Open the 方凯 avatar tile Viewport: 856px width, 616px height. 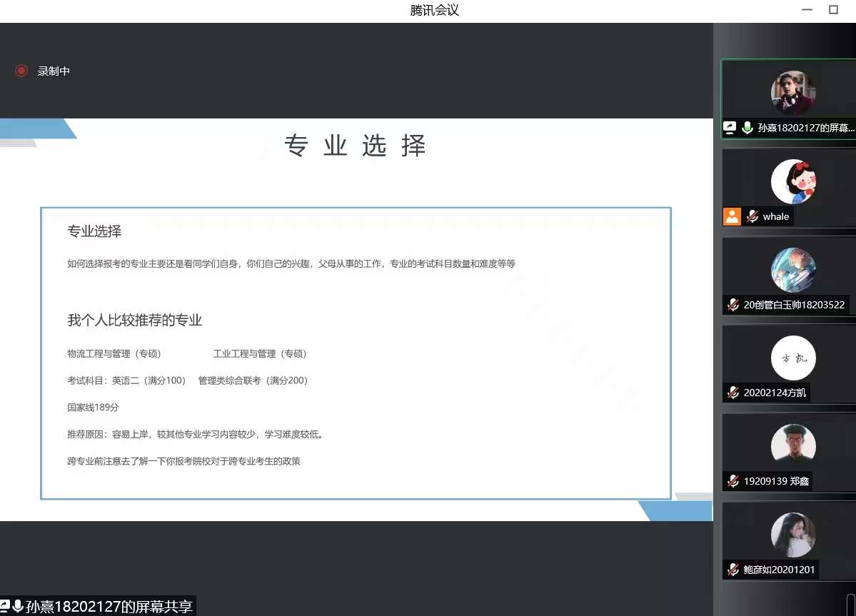point(792,358)
